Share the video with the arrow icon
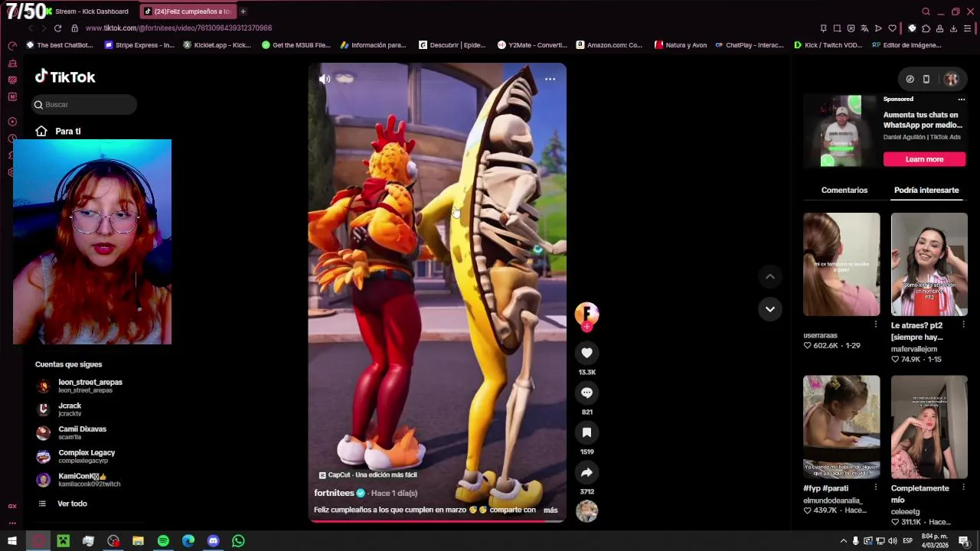This screenshot has width=980, height=551. [586, 472]
